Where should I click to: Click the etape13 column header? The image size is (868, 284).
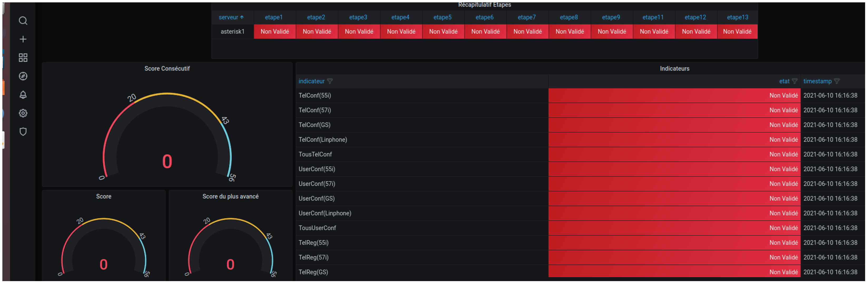737,18
